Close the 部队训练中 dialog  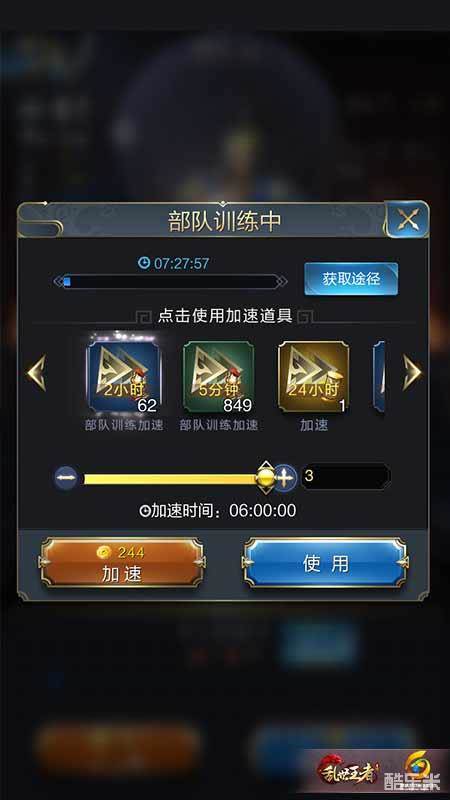[x=408, y=220]
